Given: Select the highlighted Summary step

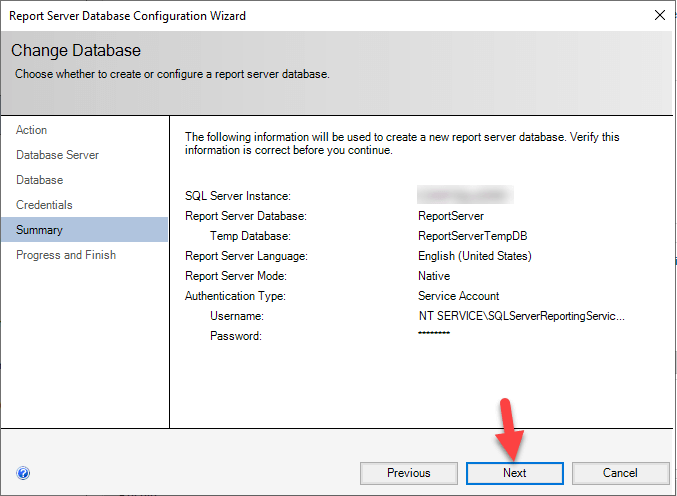Looking at the screenshot, I should 39,230.
